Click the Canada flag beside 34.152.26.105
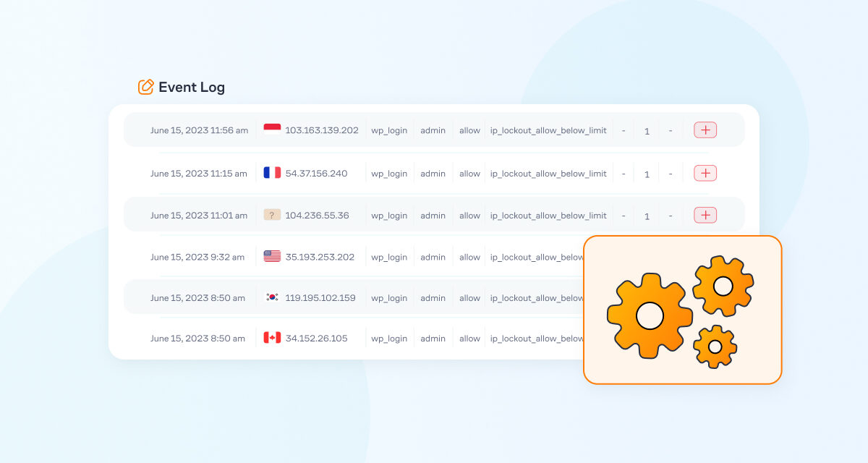Viewport: 868px width, 463px height. point(272,338)
